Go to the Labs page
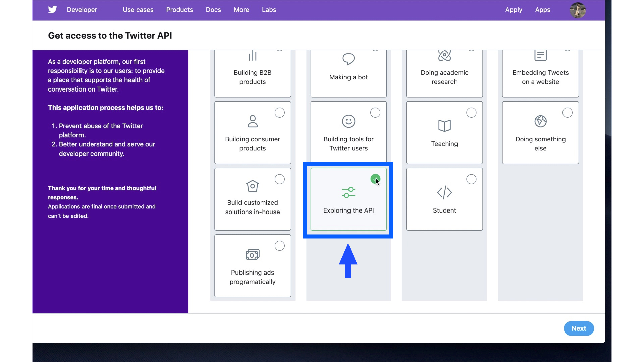 (x=269, y=10)
